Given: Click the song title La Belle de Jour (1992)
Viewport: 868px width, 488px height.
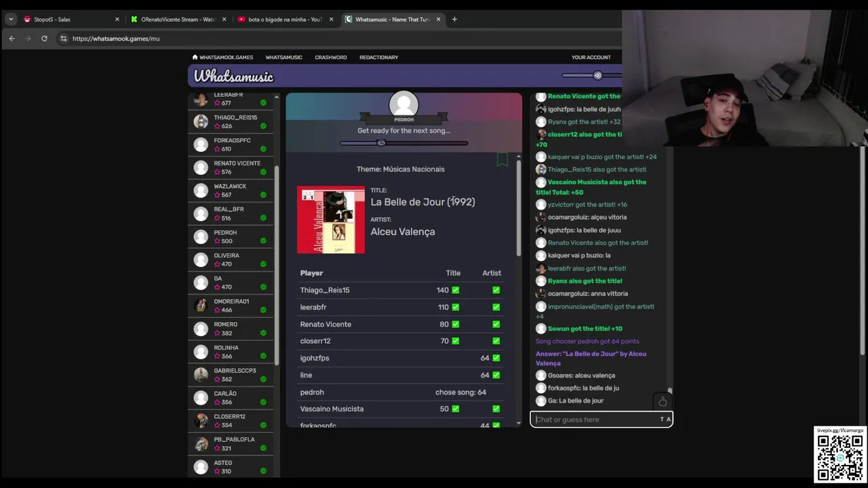Looking at the screenshot, I should [x=422, y=202].
